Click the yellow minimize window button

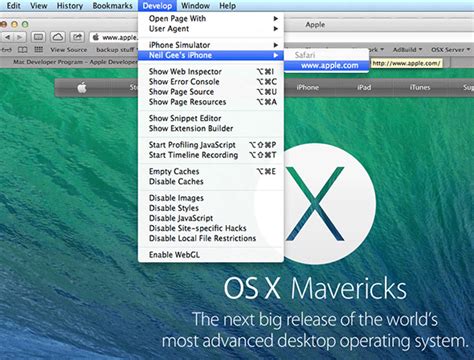[14, 24]
